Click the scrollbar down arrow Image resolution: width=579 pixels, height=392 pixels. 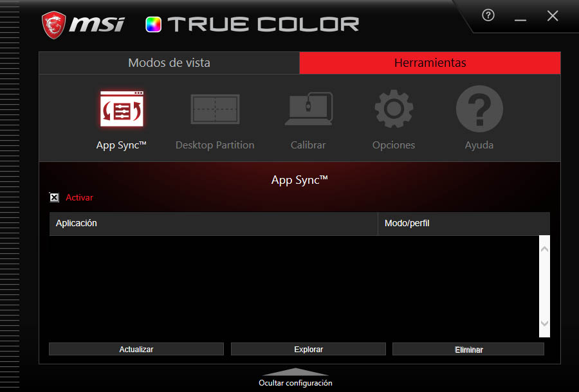[x=544, y=324]
